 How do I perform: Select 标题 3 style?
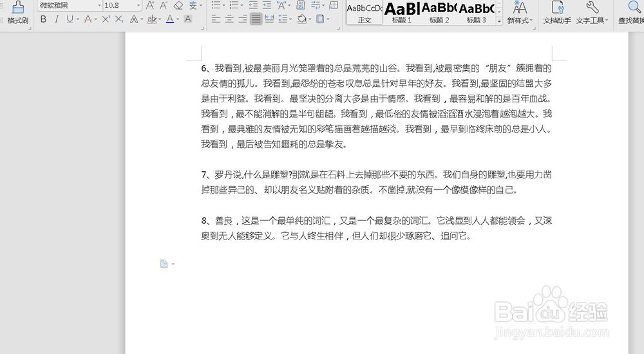pyautogui.click(x=477, y=13)
